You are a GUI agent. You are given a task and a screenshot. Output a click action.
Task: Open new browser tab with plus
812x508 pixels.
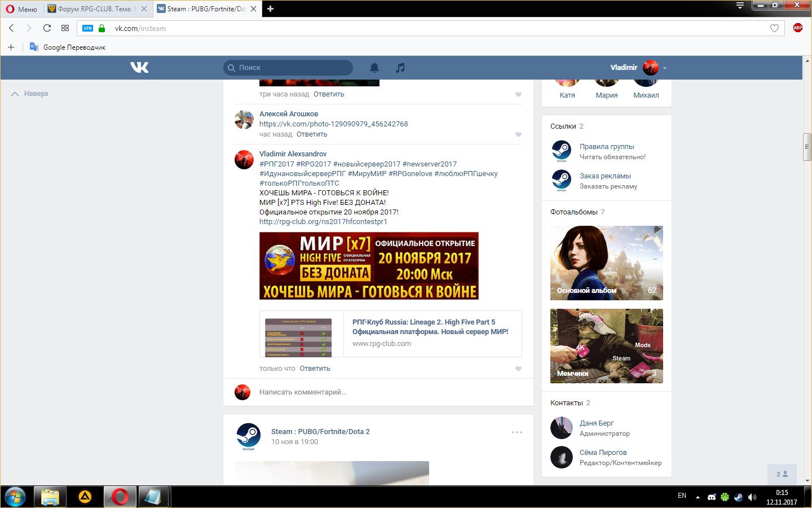click(270, 9)
